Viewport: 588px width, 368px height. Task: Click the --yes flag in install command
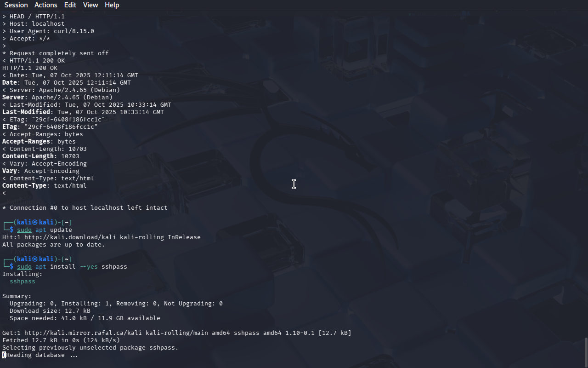(89, 267)
